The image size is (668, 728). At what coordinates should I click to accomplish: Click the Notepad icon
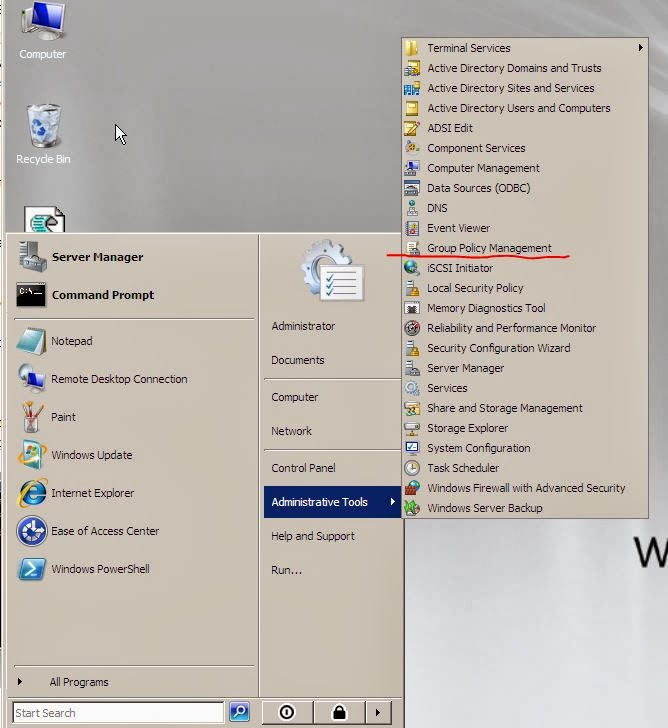tap(31, 341)
